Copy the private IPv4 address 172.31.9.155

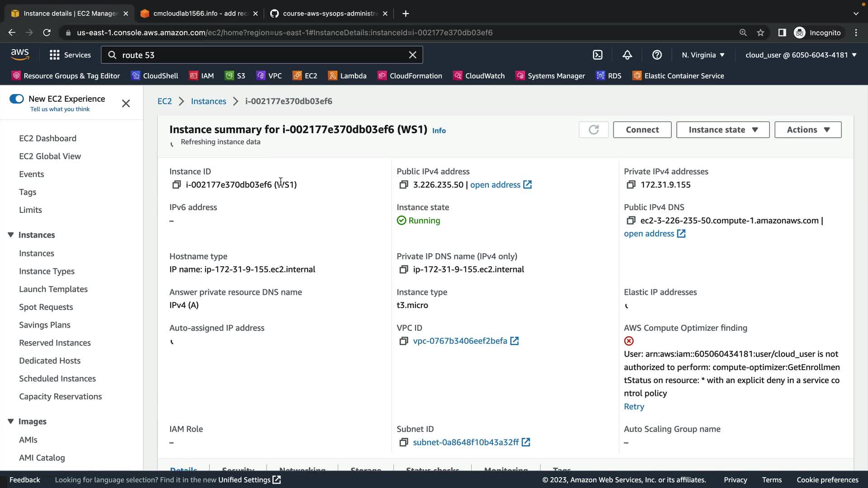click(631, 184)
